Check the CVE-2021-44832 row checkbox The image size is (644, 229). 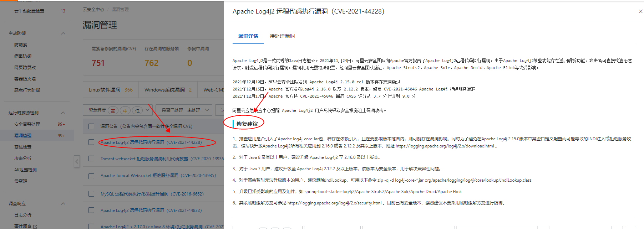[x=91, y=210]
